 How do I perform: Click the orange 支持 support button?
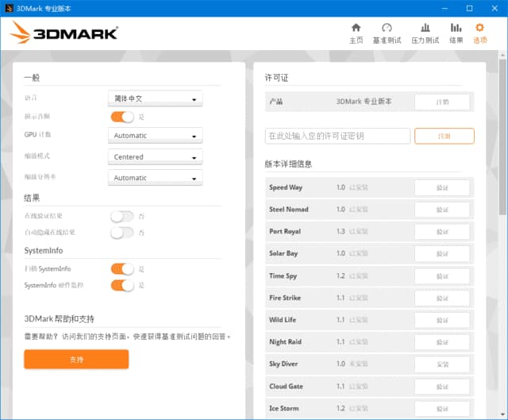pyautogui.click(x=76, y=360)
